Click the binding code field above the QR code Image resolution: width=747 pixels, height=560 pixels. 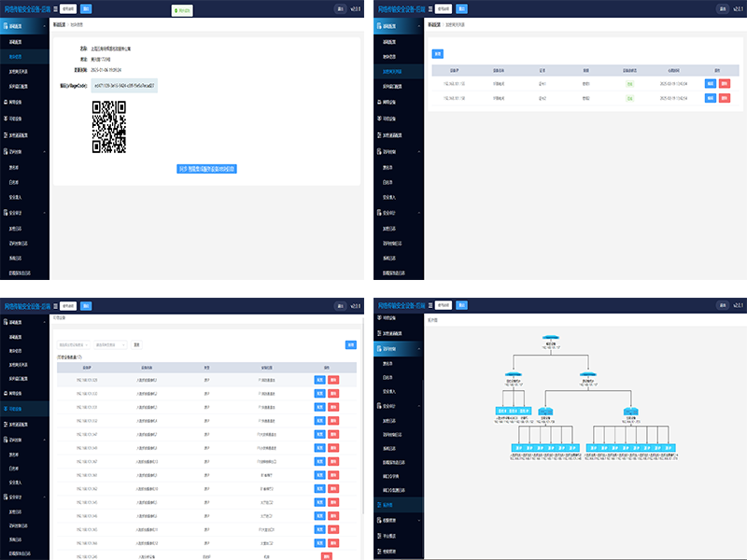tap(120, 85)
